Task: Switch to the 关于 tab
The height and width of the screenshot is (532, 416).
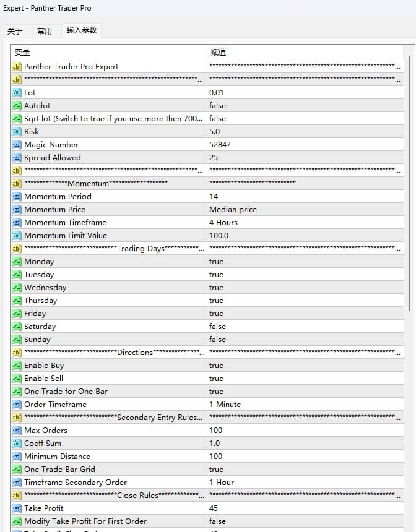Action: (15, 31)
